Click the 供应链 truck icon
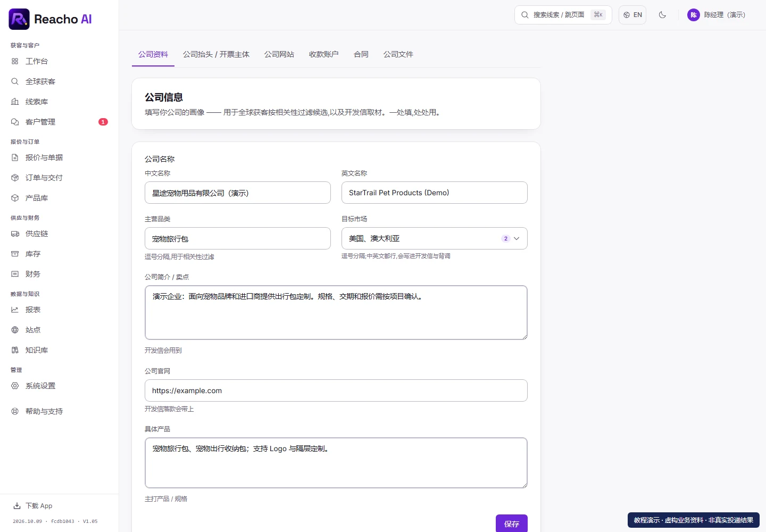This screenshot has width=766, height=532. (x=15, y=234)
